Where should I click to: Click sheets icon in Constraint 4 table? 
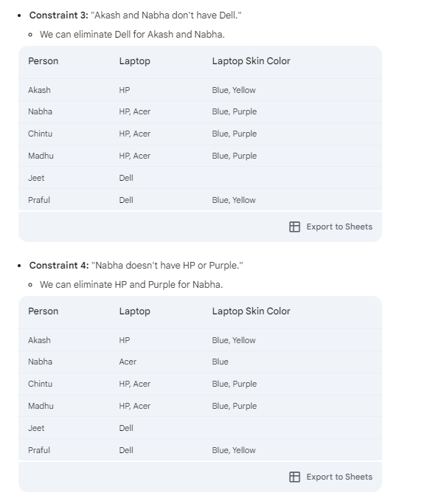294,477
